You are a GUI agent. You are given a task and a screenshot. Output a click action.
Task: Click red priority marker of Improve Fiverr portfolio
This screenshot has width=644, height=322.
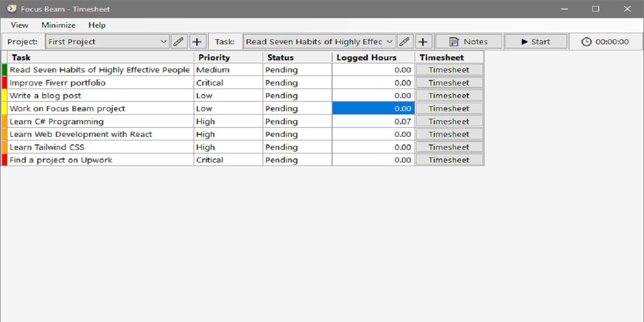coord(5,83)
